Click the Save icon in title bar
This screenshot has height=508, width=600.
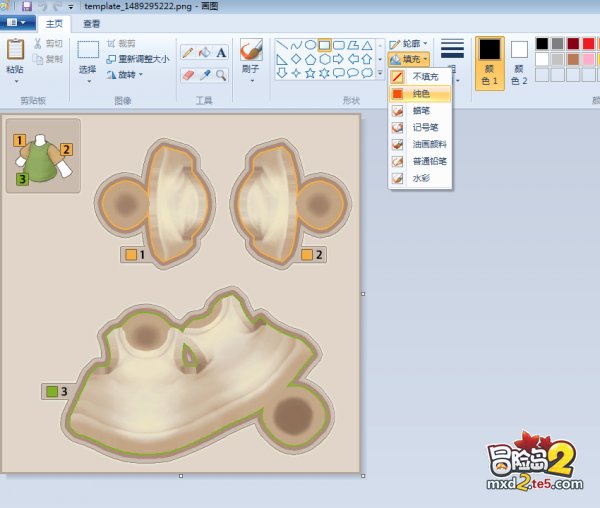(27, 6)
